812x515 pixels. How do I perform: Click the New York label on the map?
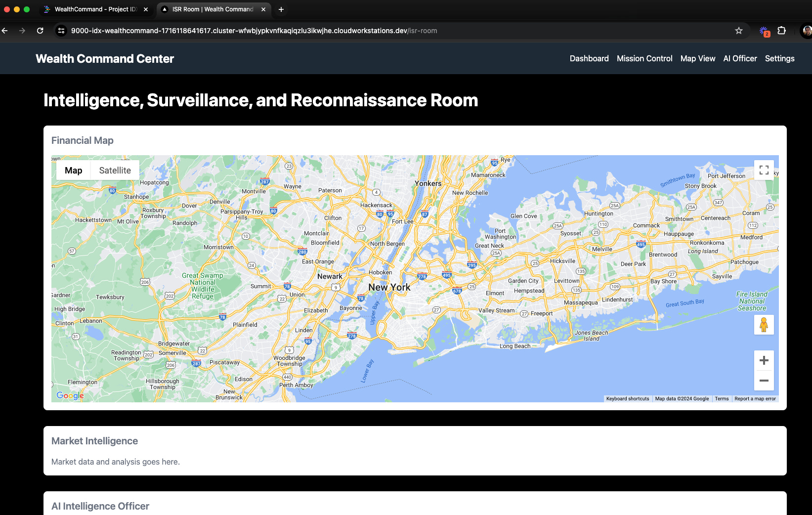389,287
